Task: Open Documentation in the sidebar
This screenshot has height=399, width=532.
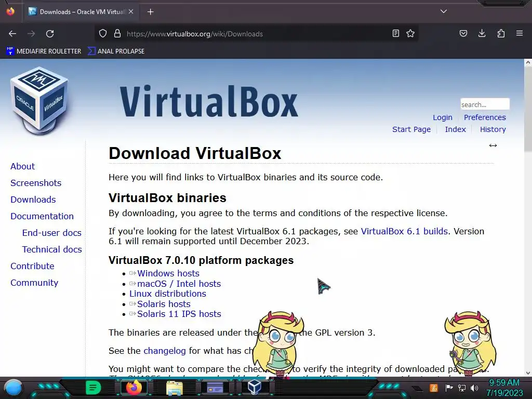Action: point(42,217)
